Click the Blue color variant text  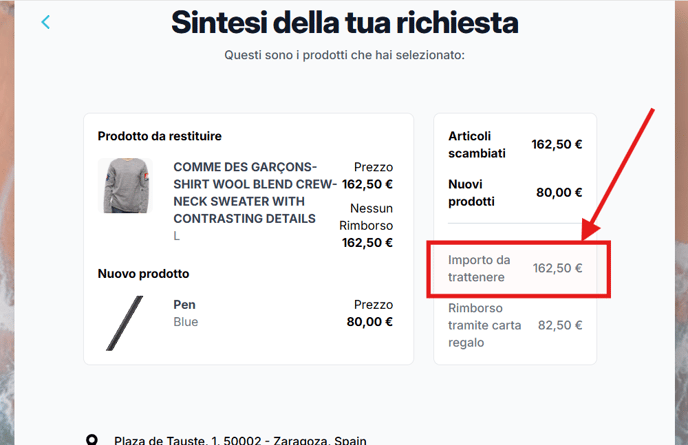pos(186,322)
